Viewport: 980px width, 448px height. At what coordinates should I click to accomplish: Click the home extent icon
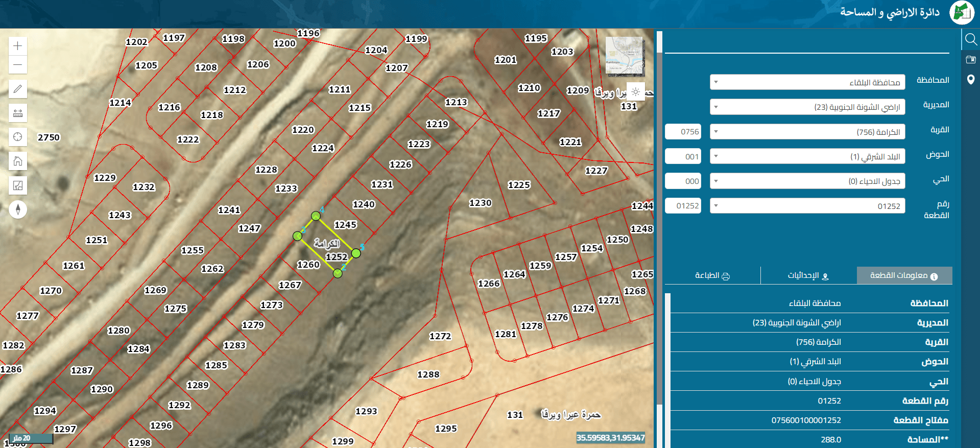point(18,161)
